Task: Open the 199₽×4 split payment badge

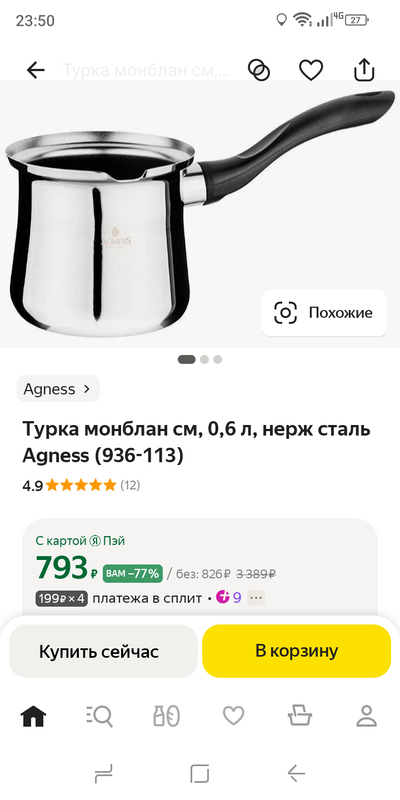Action: pyautogui.click(x=61, y=598)
